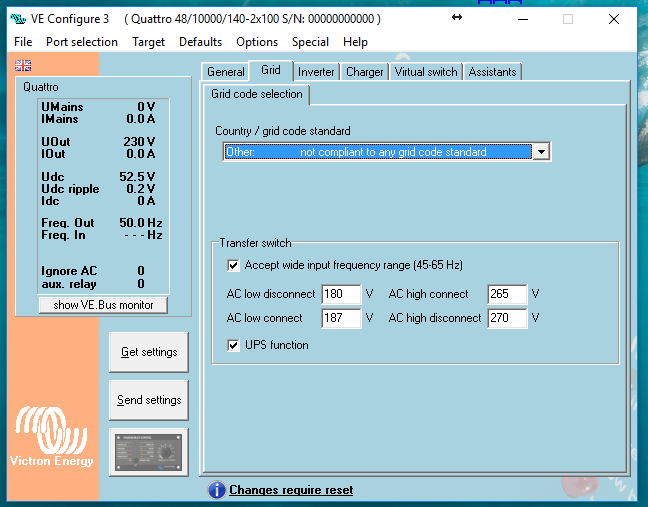Click the Get settings button
This screenshot has height=507, width=648.
coord(149,352)
